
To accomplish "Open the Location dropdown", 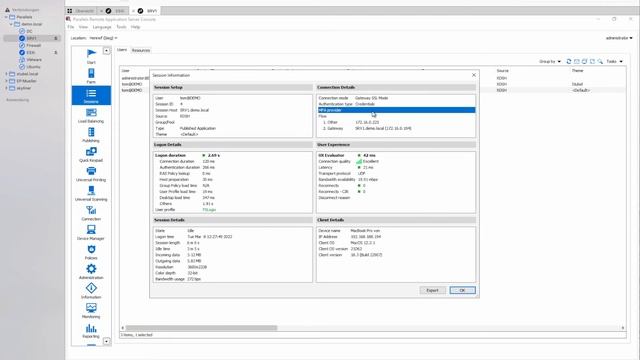I will click(x=103, y=38).
